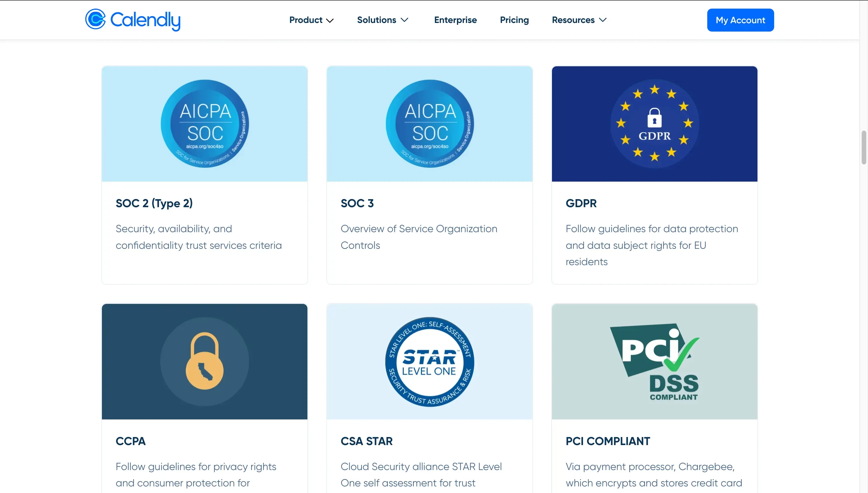Image resolution: width=868 pixels, height=493 pixels.
Task: Expand the Resources menu chevron
Action: 602,20
